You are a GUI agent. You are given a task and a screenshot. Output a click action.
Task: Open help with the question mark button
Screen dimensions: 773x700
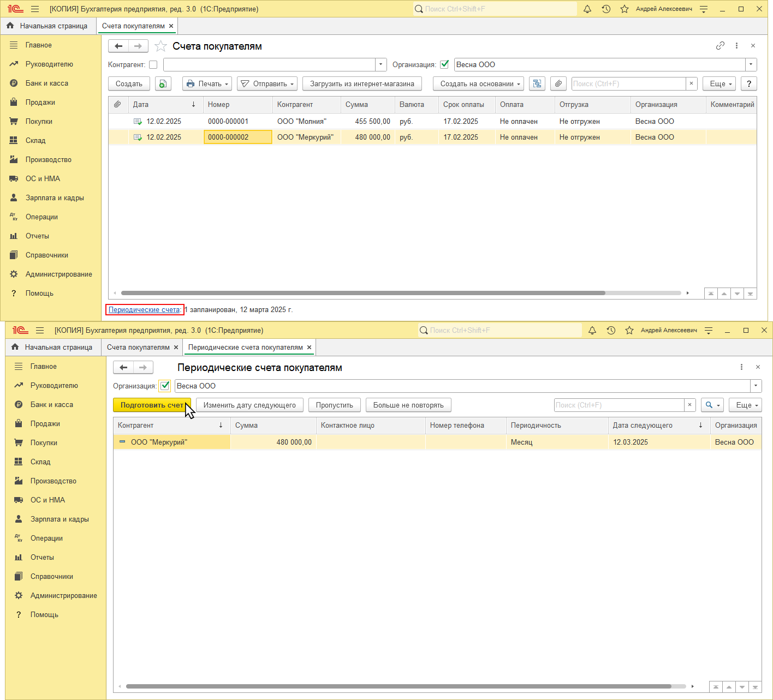coord(749,83)
